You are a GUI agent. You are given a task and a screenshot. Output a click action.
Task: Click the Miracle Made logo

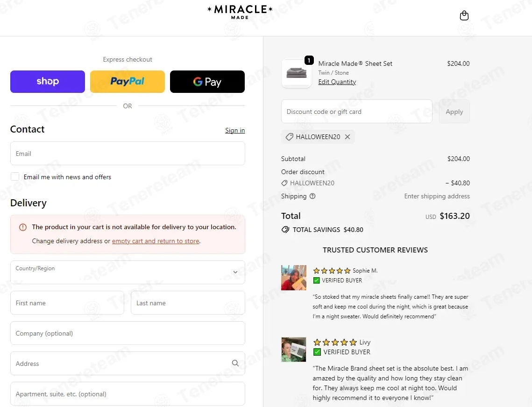tap(240, 12)
